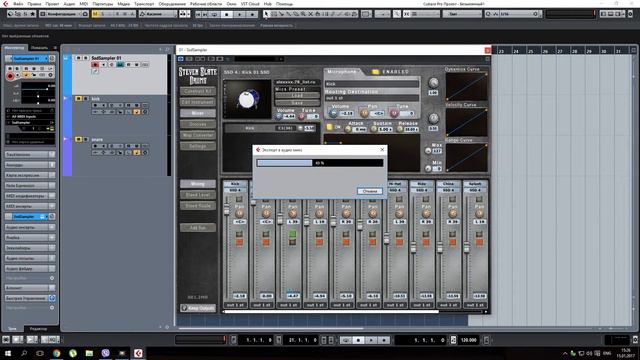Open the Конфигурации workspace dropdown in toolbar
Screen dimensions: 640x360
coord(64,14)
